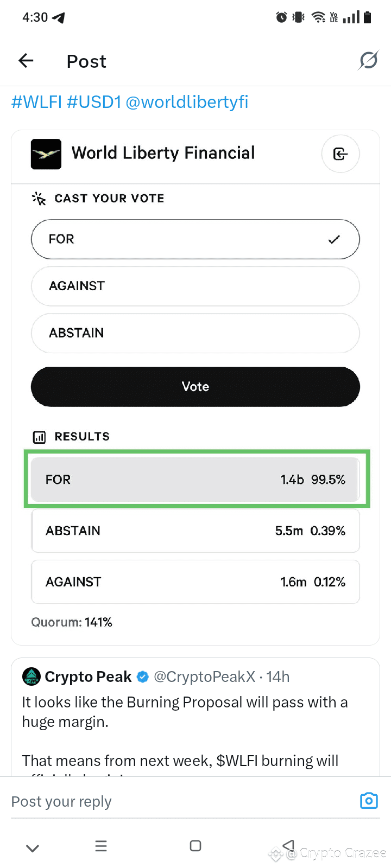
Task: Open World Liberty Financial external link icon
Action: 340,154
